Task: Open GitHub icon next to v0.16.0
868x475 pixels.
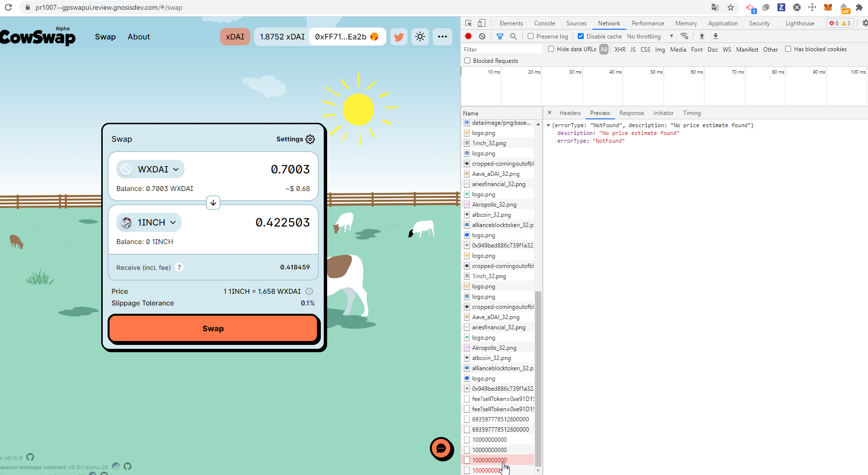Action: [x=30, y=457]
